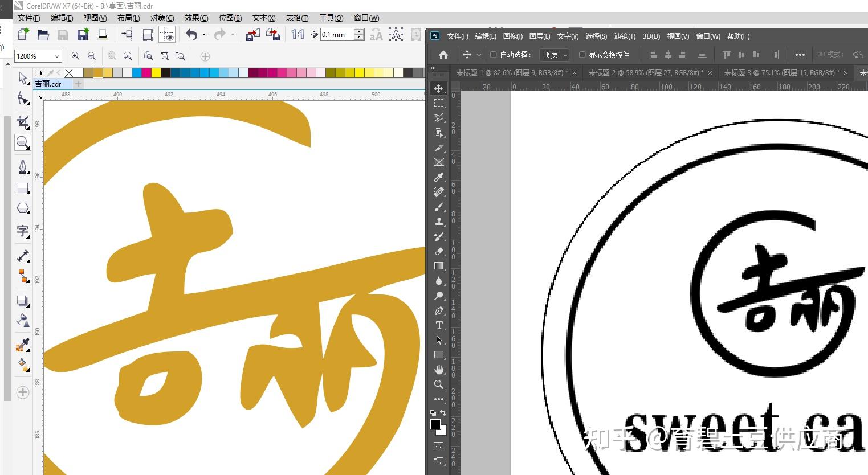This screenshot has height=475, width=868.
Task: Select the Spot Healing Brush tool
Action: pos(439,192)
